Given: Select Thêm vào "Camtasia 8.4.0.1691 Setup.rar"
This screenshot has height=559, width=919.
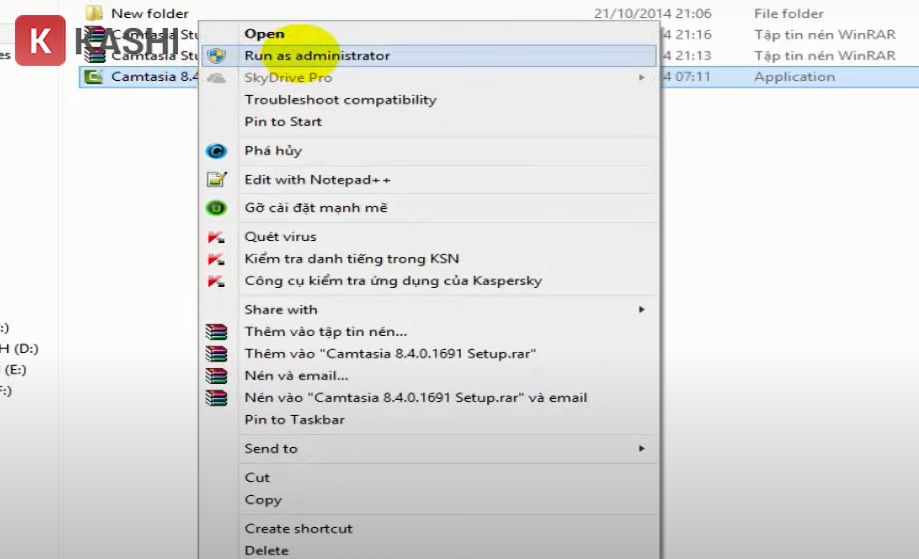Looking at the screenshot, I should coord(390,354).
